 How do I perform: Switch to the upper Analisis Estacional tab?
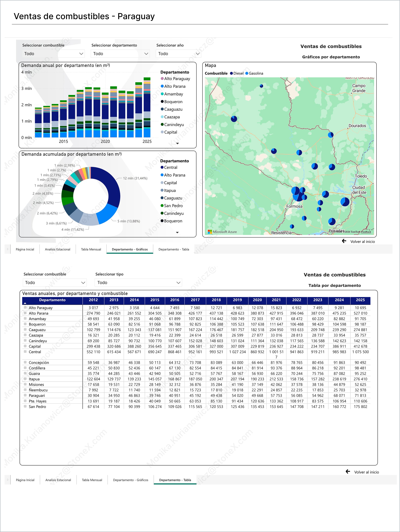(x=57, y=249)
